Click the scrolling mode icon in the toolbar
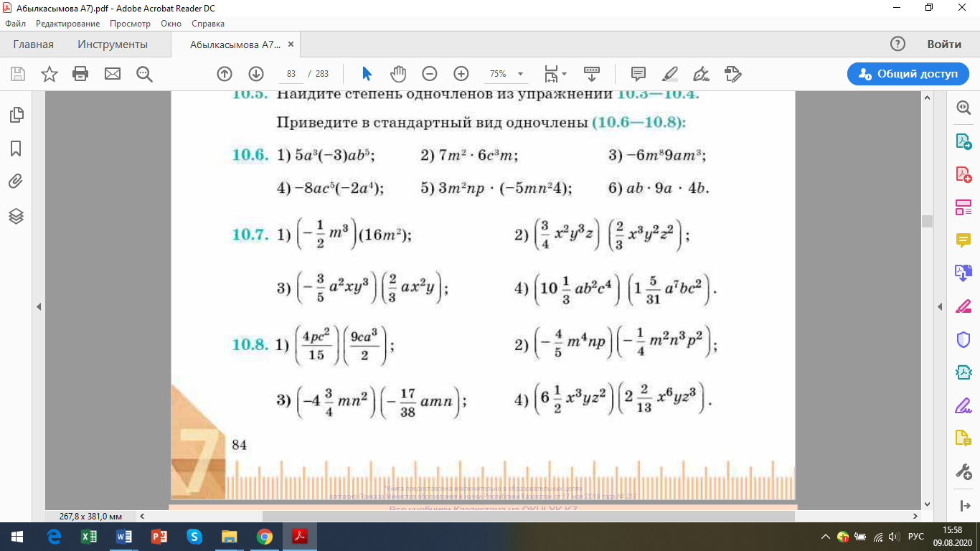Image resolution: width=980 pixels, height=551 pixels. click(591, 74)
